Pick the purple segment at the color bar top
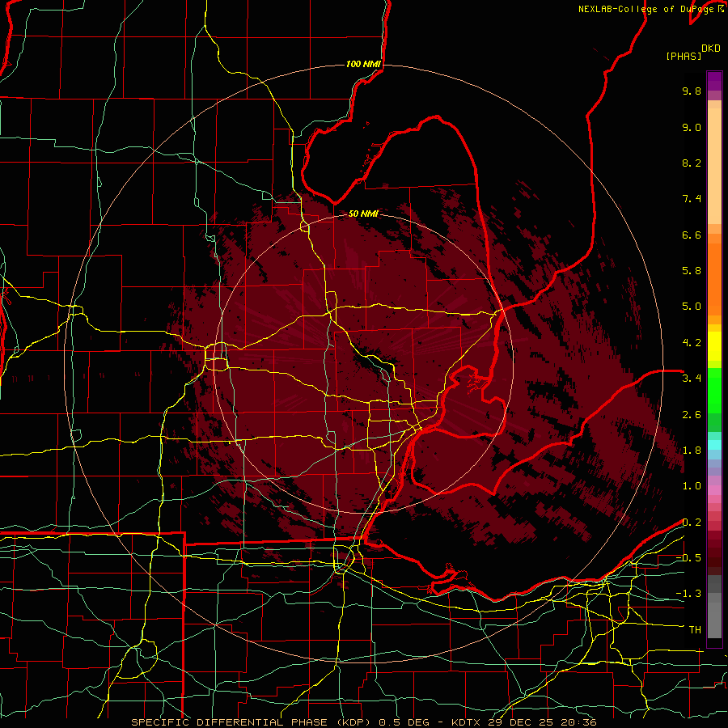The width and height of the screenshot is (728, 728). (714, 81)
